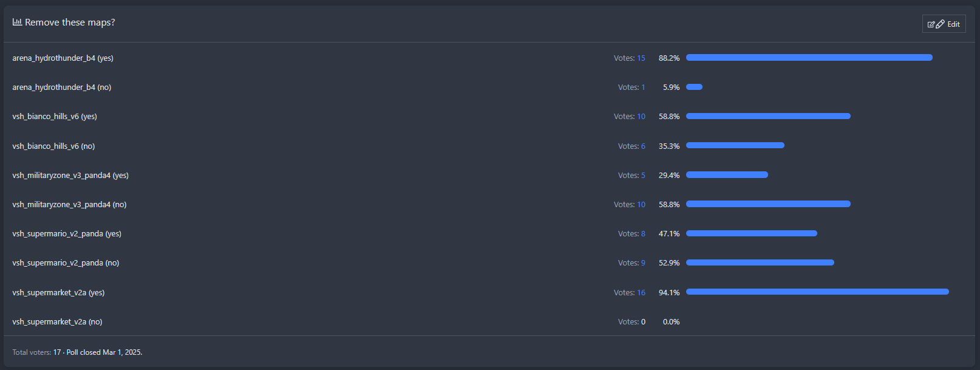Click the vsh_militaryzone_v3_panda4 (yes) option text
The height and width of the screenshot is (370, 980).
coord(70,176)
